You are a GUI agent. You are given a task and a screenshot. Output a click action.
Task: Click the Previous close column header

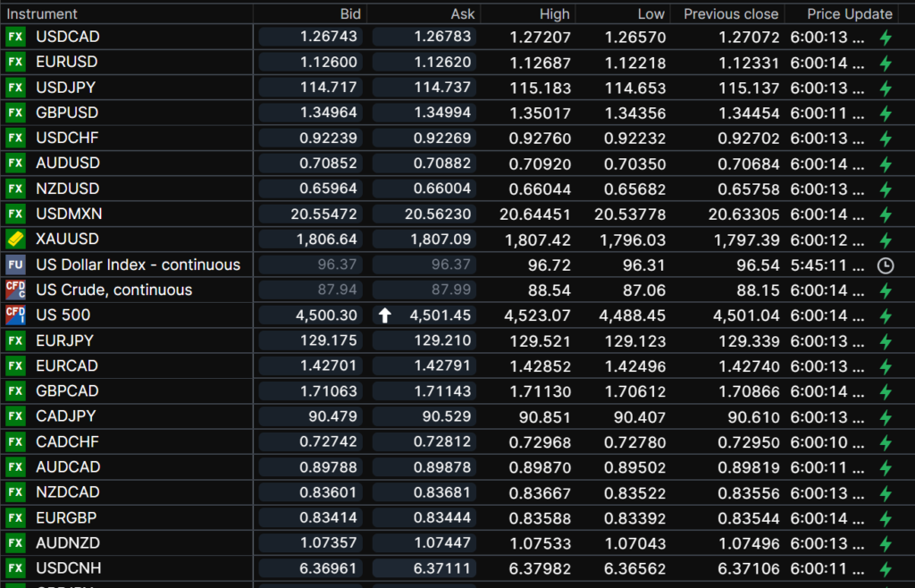[731, 13]
